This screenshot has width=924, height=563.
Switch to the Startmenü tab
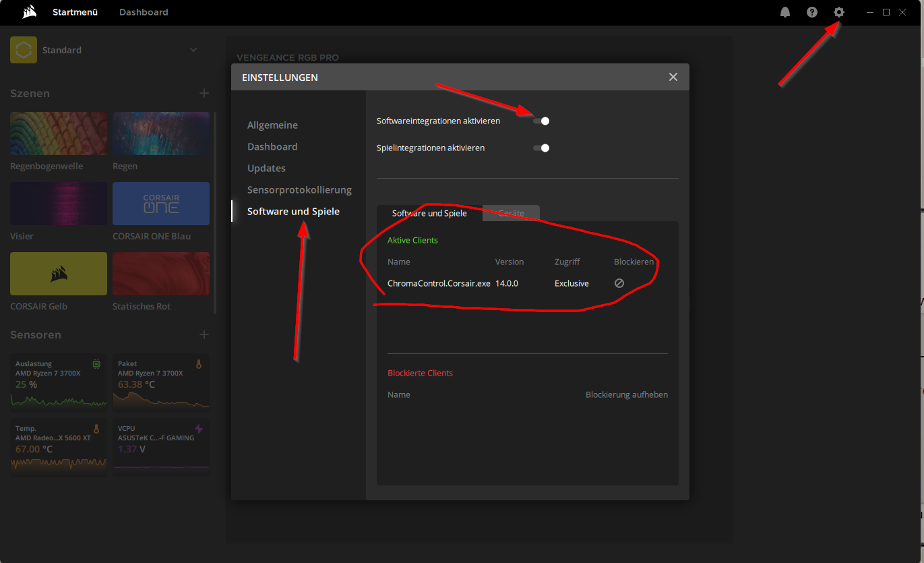click(x=75, y=12)
